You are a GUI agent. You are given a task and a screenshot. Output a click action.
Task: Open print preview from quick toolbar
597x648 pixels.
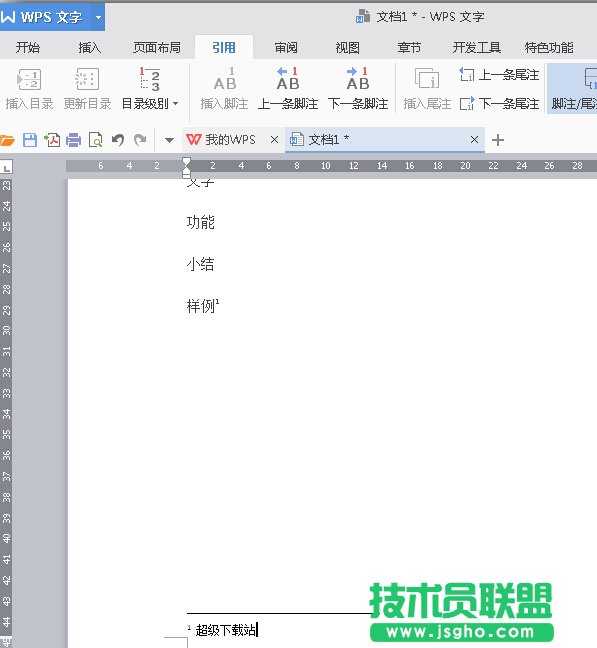(95, 140)
